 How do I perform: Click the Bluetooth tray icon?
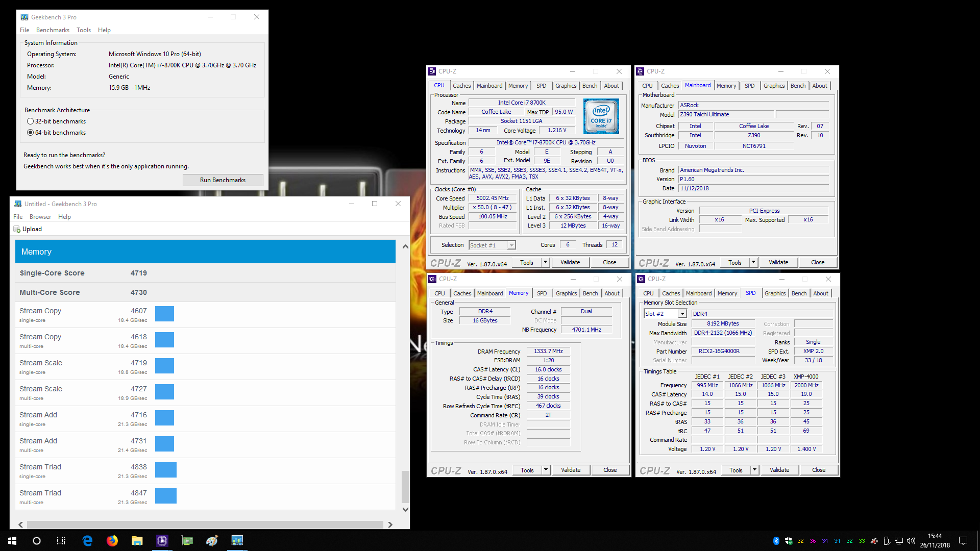(x=776, y=541)
